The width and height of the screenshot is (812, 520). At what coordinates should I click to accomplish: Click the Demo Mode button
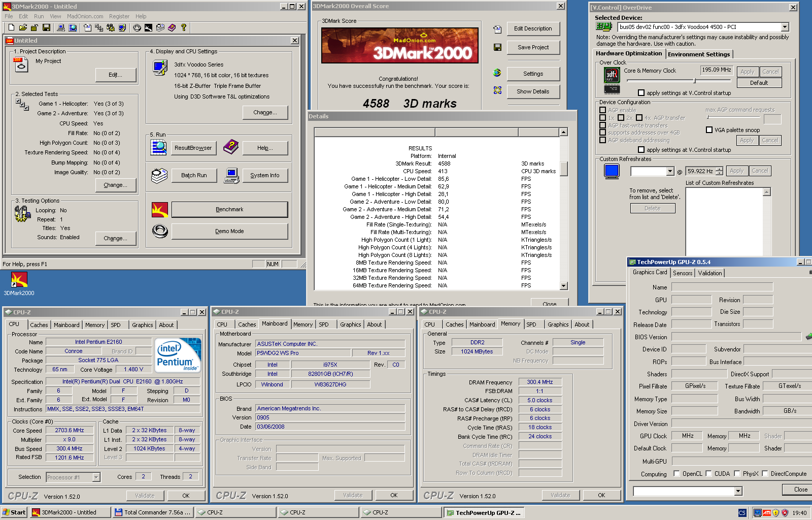pyautogui.click(x=229, y=231)
